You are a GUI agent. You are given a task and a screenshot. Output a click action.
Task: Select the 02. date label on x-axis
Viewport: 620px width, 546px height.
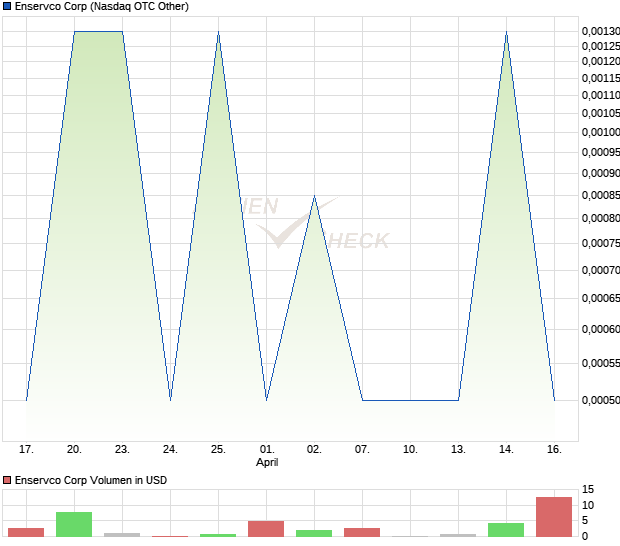[314, 450]
